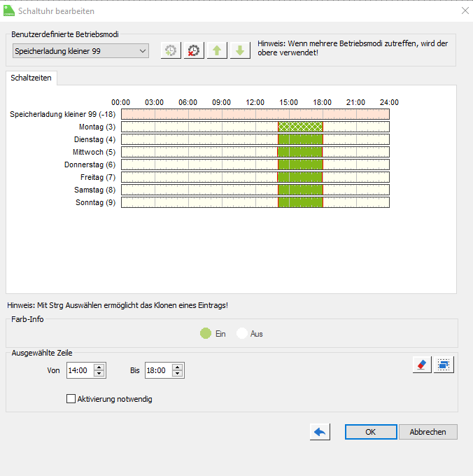The height and width of the screenshot is (476, 473).
Task: Decrease the Bis time with down arrow
Action: pyautogui.click(x=177, y=373)
